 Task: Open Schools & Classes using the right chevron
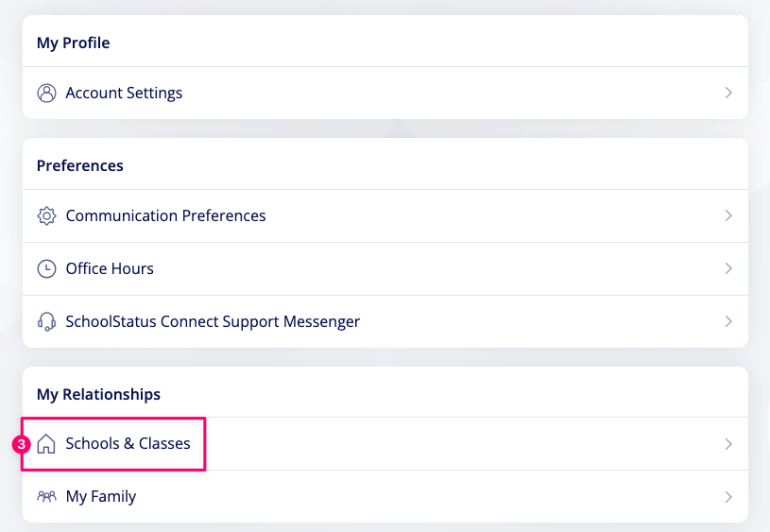pyautogui.click(x=728, y=444)
